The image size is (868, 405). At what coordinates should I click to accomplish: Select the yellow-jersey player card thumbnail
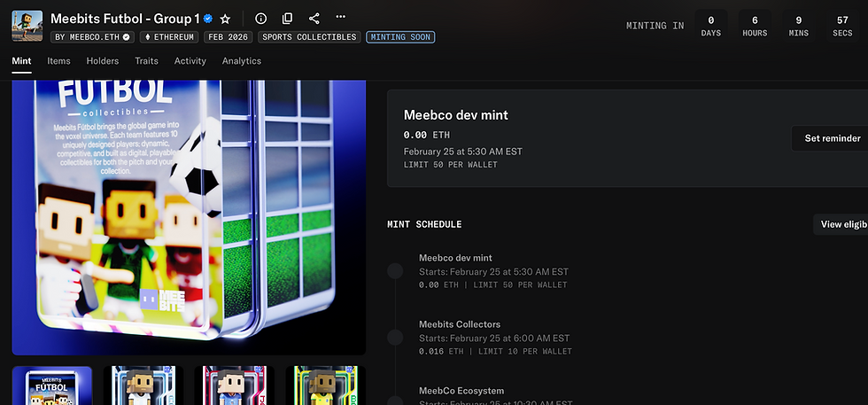(326, 386)
